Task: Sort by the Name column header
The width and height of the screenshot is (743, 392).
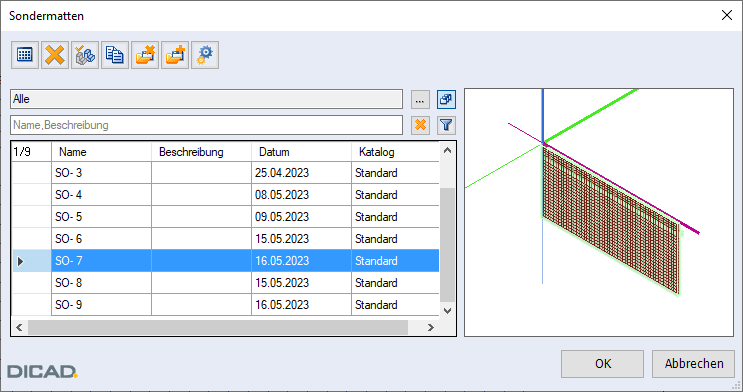Action: coord(101,152)
